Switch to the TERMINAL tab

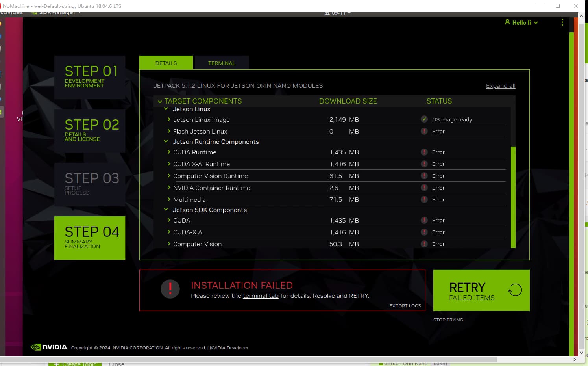click(222, 63)
